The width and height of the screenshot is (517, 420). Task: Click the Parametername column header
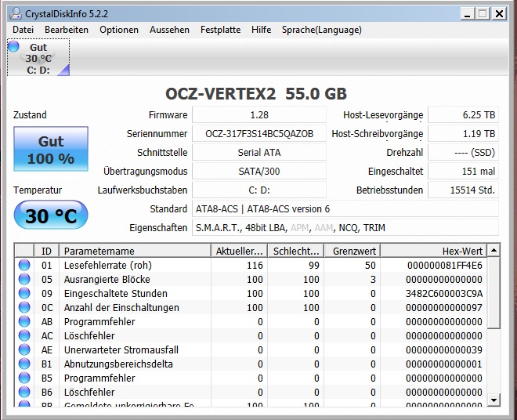[135, 251]
